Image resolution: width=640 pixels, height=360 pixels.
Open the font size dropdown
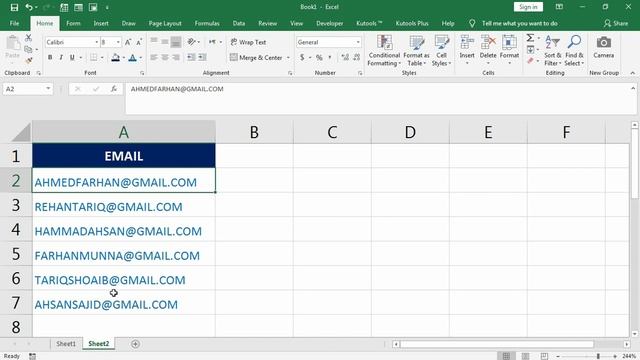118,42
